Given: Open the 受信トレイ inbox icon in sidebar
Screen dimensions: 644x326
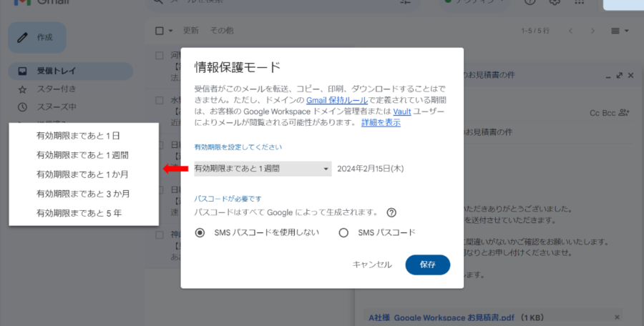Looking at the screenshot, I should [x=23, y=71].
